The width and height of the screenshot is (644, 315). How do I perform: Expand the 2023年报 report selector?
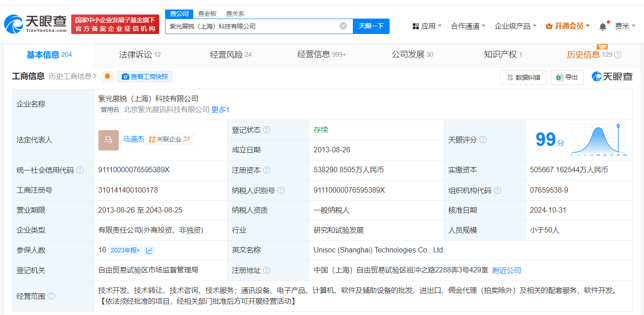126,250
